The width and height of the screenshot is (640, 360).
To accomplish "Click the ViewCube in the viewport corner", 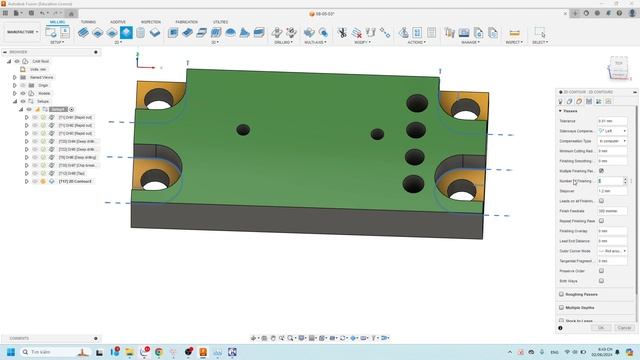I will pos(619,68).
